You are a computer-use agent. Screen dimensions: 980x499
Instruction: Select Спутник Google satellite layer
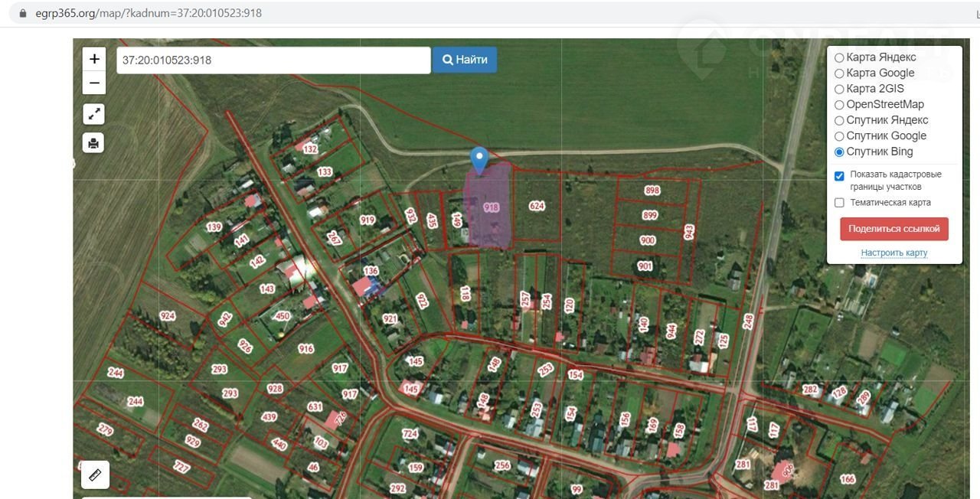[839, 136]
